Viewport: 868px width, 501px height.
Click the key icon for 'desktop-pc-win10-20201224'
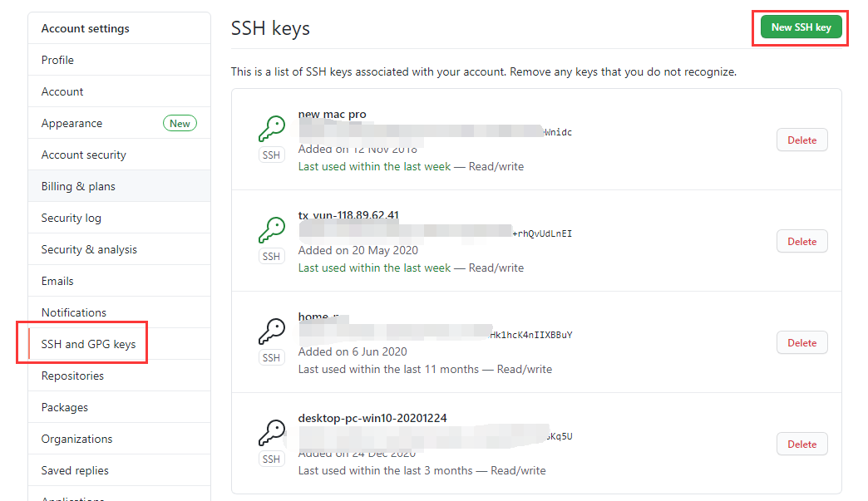tap(271, 433)
